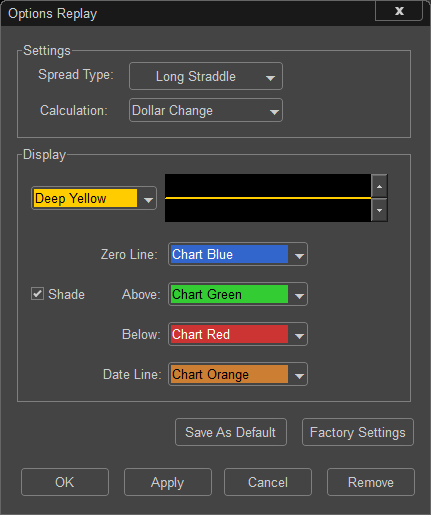
Task: Click the Chart Green color swatch
Action: [229, 294]
